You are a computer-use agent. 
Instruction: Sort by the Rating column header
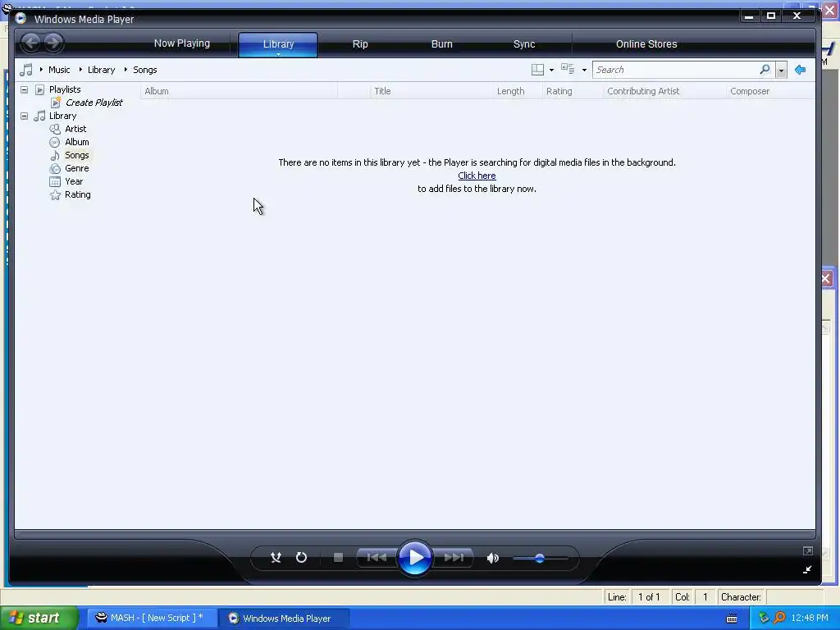coord(573,91)
